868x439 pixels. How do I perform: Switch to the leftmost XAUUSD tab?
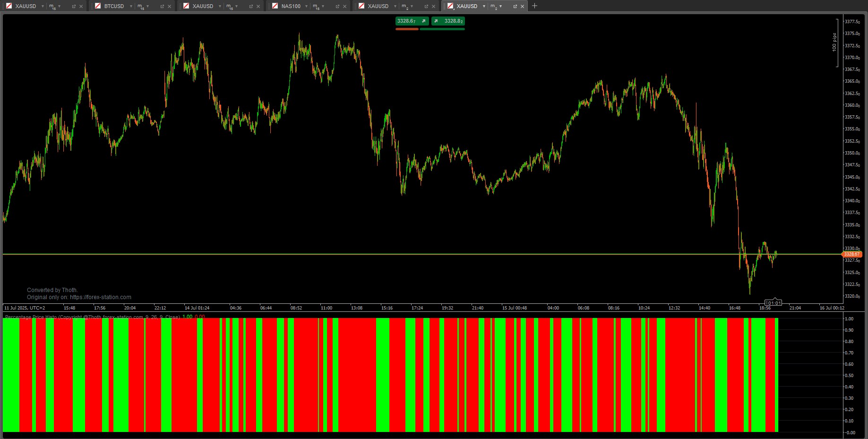26,6
